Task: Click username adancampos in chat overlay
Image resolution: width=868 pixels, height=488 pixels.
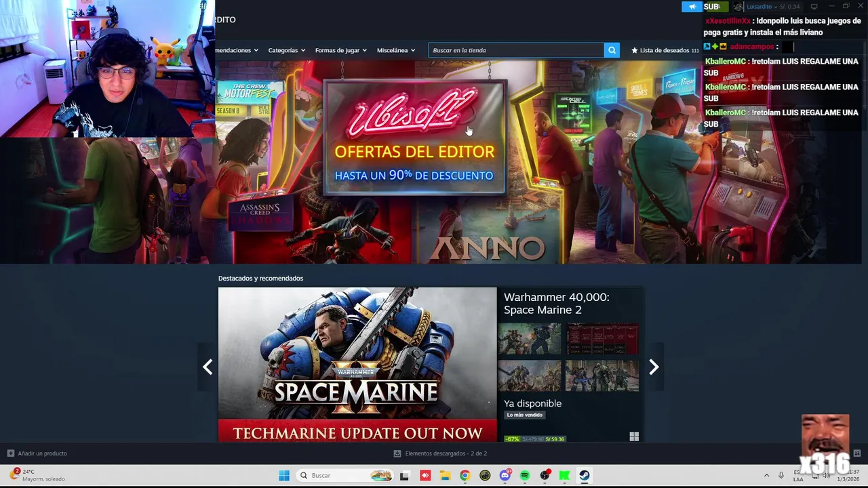Action: coord(752,47)
